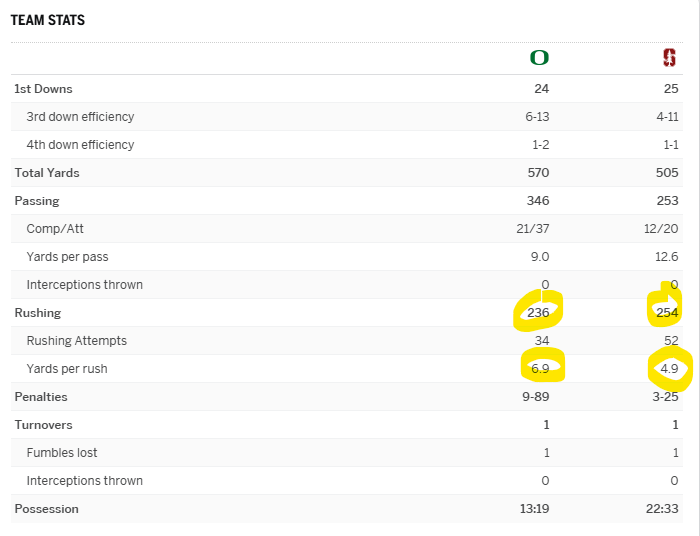Screen dimensions: 700x536
Task: Select the Comp/Att row label
Action: click(55, 229)
